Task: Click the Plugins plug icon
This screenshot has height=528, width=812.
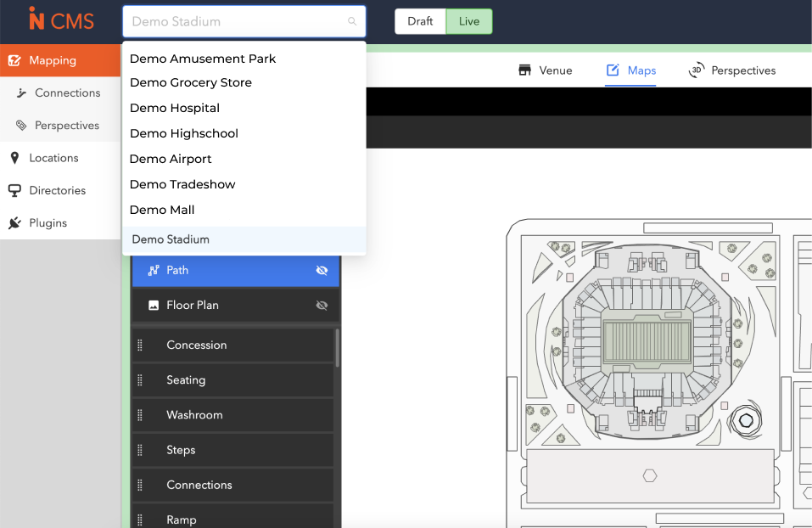Action: 14,222
